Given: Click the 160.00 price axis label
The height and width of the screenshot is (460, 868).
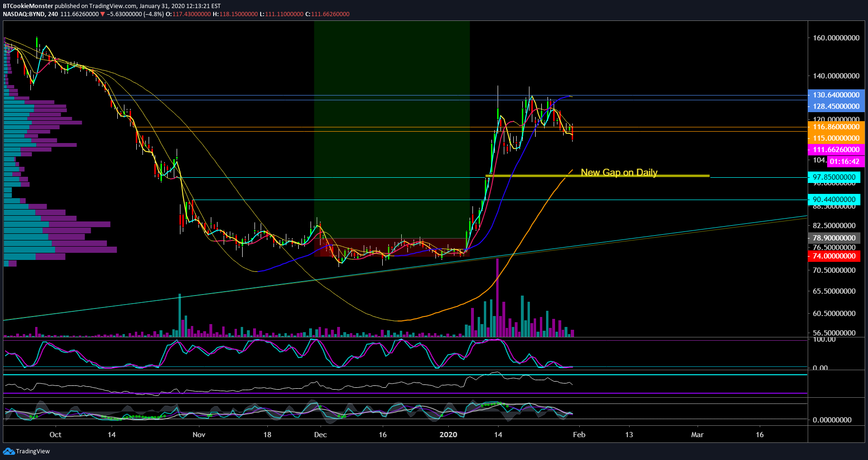Looking at the screenshot, I should click(x=836, y=38).
